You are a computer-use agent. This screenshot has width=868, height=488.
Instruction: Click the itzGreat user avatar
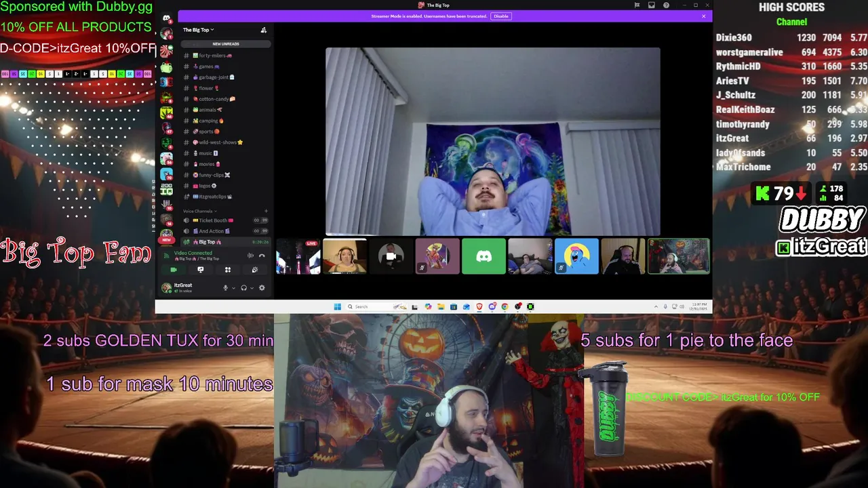point(166,288)
